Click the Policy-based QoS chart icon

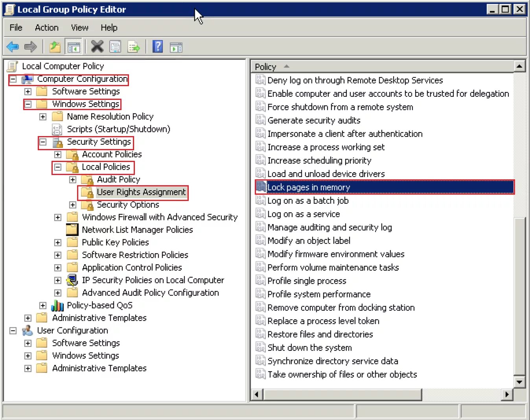click(x=57, y=306)
